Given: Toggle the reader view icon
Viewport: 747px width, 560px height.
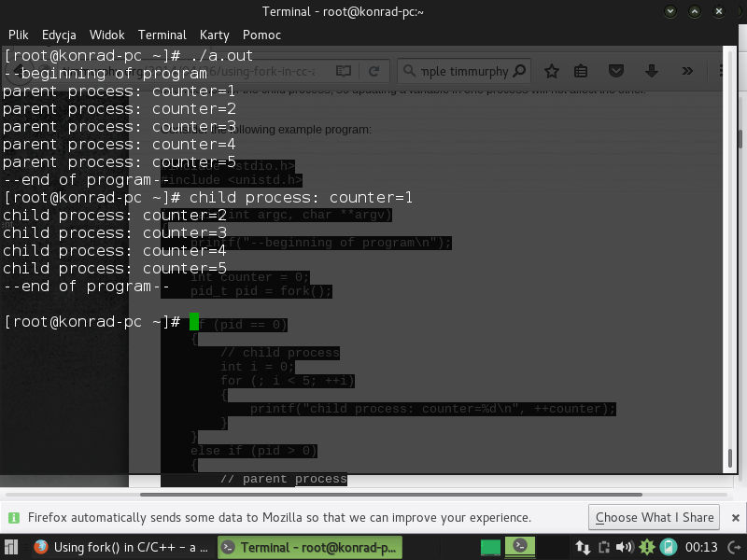Looking at the screenshot, I should tap(344, 71).
